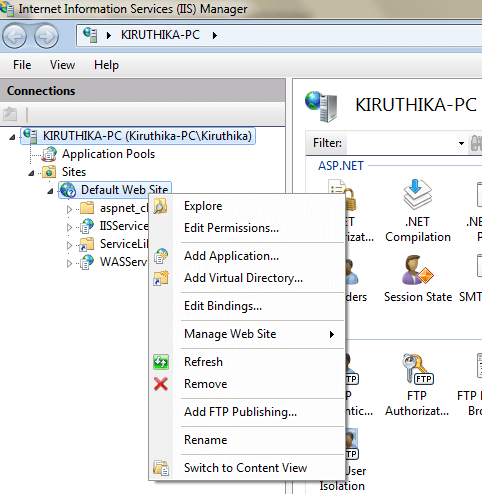
Task: Click the server icon in address bar
Action: click(x=90, y=35)
